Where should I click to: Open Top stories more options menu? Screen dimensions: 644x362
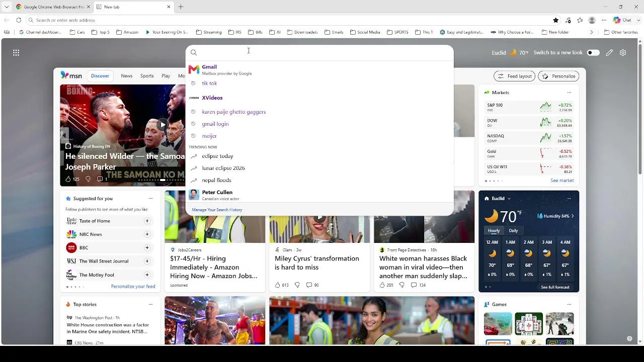click(150, 305)
